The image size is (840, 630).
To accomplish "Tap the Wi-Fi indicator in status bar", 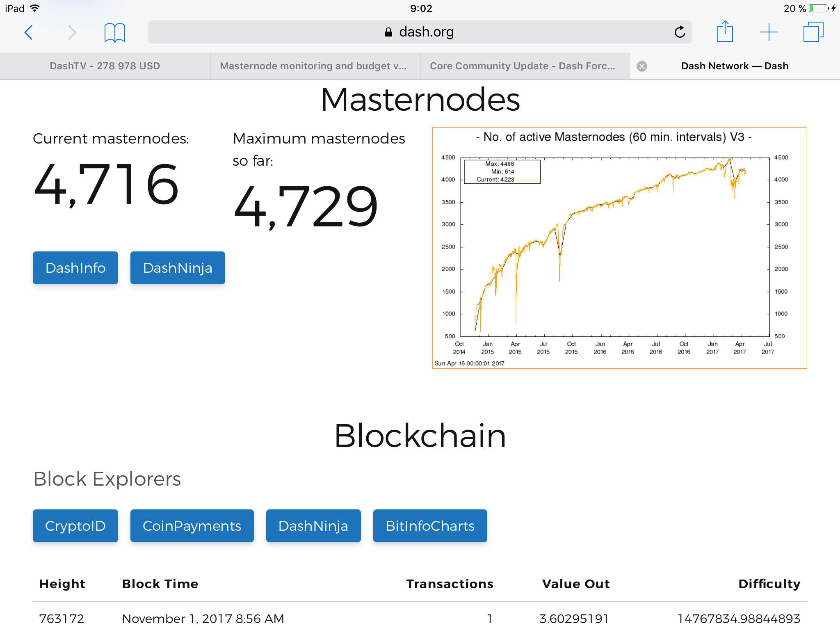I will [x=35, y=8].
